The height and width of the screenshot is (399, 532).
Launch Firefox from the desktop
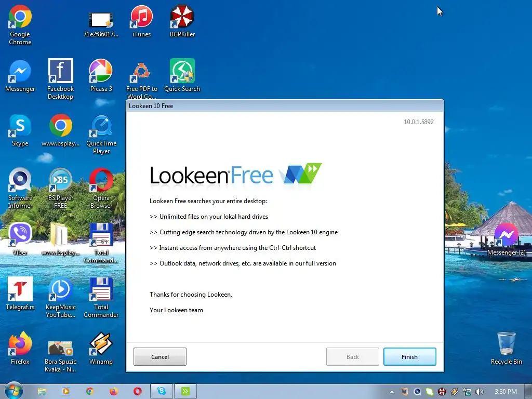pos(20,348)
